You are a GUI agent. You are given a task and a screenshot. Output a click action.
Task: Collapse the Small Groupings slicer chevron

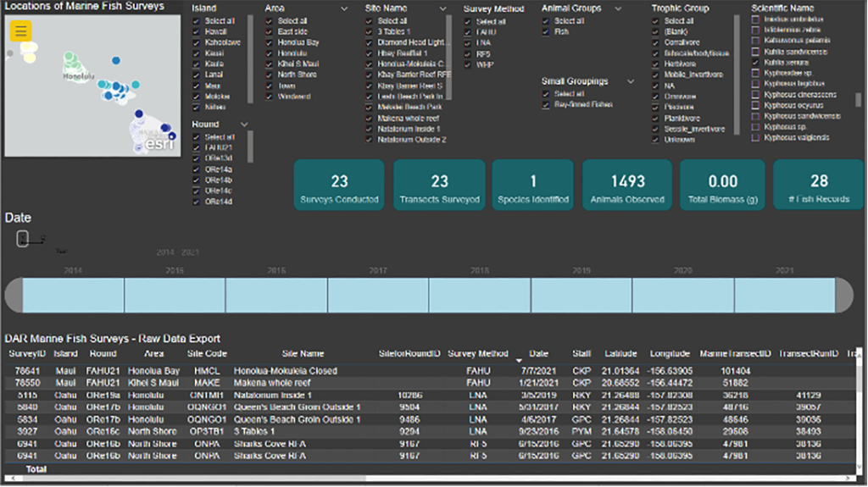[631, 81]
